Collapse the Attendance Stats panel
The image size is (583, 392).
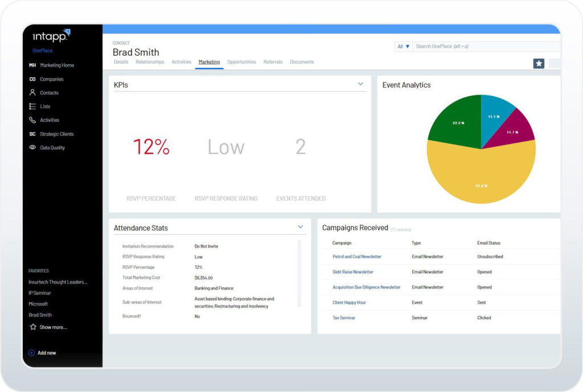pos(301,226)
